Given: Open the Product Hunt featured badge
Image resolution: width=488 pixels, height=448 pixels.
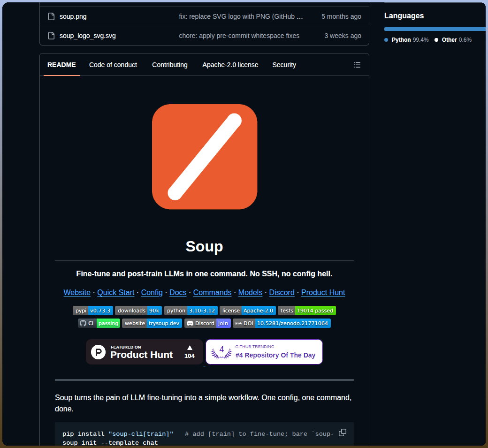Looking at the screenshot, I should (145, 352).
